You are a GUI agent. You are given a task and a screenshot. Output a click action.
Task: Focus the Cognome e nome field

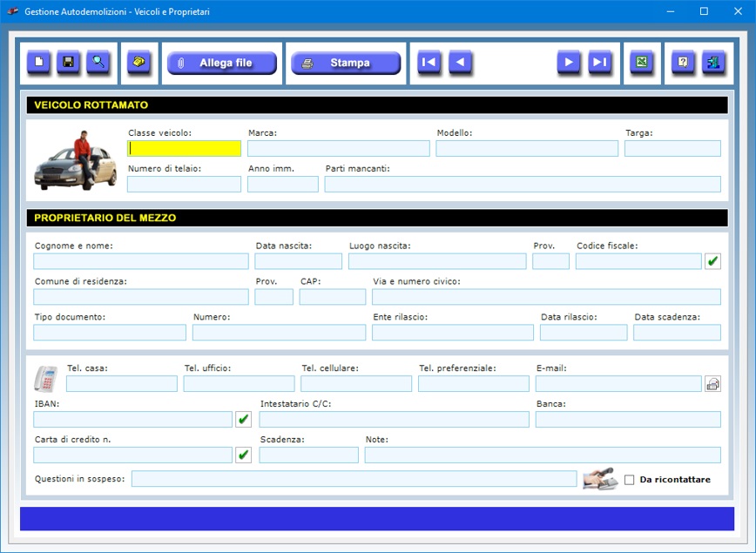tap(141, 261)
